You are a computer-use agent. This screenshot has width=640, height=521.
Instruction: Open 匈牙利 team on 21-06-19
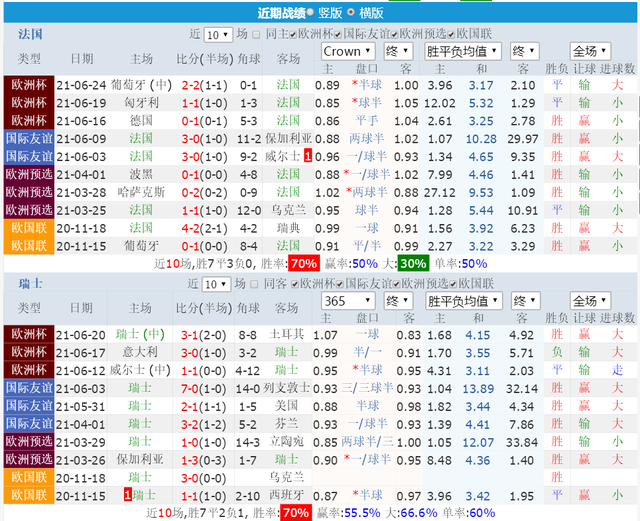pos(141,103)
